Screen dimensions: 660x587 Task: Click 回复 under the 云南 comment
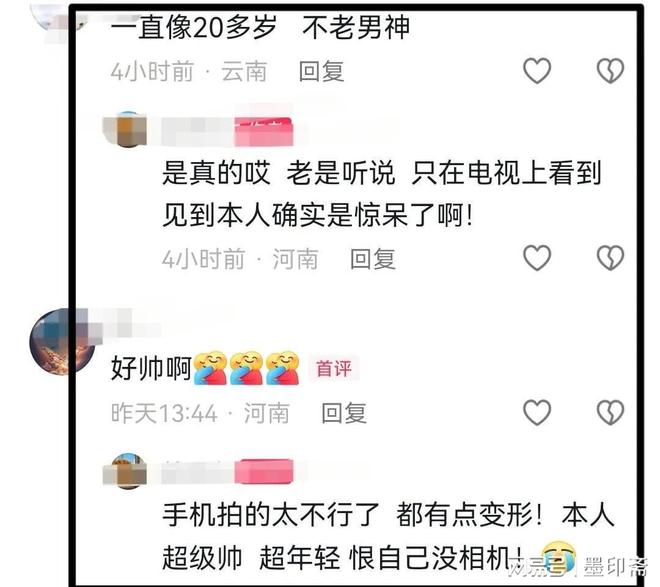[322, 71]
